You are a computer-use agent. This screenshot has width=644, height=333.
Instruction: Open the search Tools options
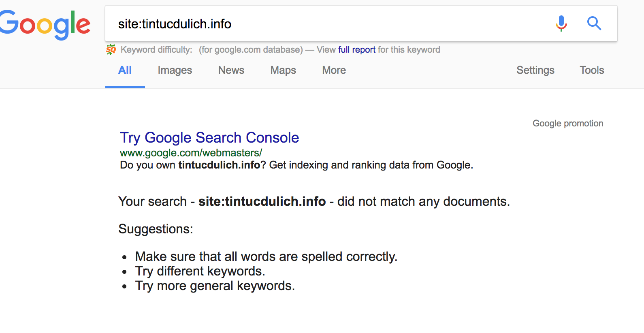(x=592, y=70)
